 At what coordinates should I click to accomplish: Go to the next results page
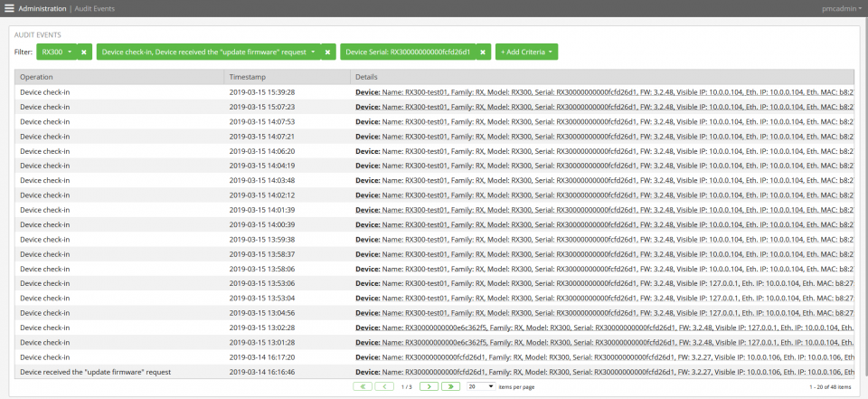(429, 386)
